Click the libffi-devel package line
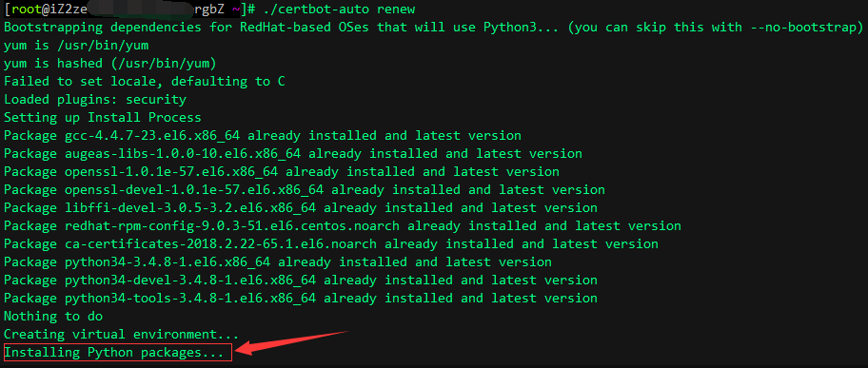Screen dimensions: 868x368 [301, 208]
